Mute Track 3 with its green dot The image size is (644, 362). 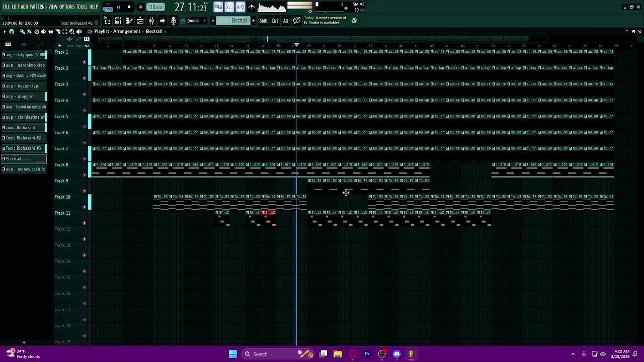tap(84, 94)
